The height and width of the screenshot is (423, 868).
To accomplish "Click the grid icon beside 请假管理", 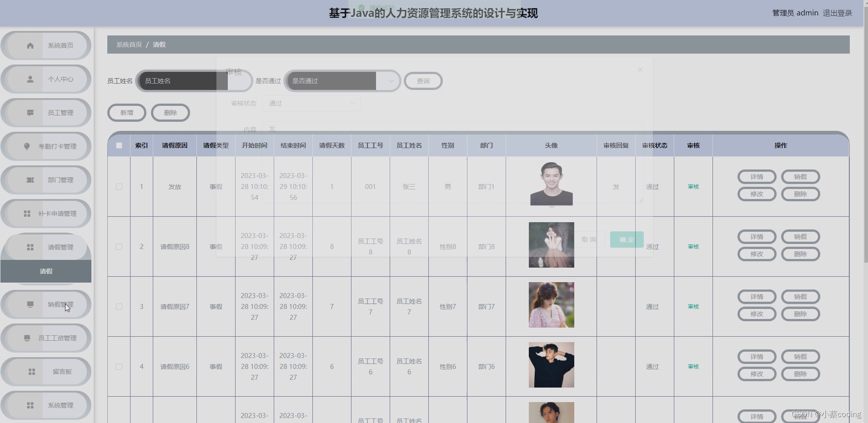I will [x=30, y=247].
